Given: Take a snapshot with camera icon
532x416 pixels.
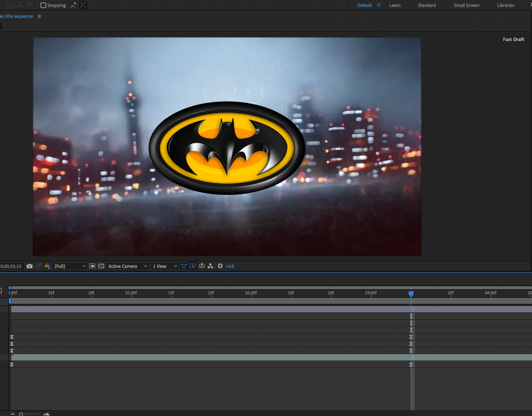Looking at the screenshot, I should (29, 266).
